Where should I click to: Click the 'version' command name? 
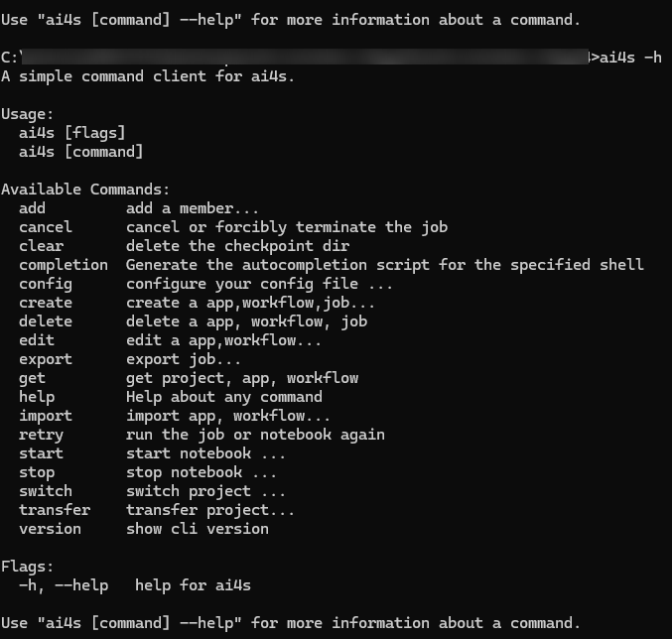[51, 529]
